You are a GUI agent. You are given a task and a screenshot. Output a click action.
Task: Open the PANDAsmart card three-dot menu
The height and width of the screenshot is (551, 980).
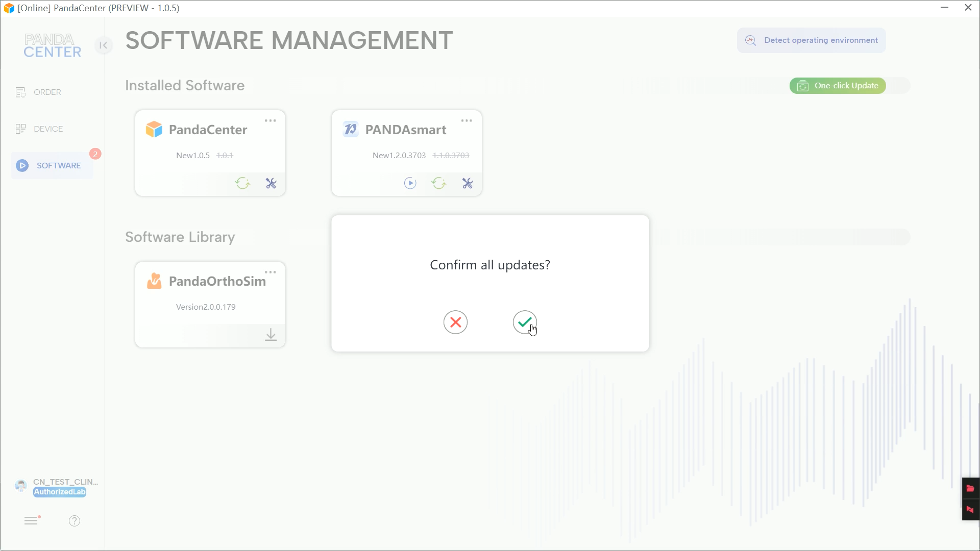(467, 121)
